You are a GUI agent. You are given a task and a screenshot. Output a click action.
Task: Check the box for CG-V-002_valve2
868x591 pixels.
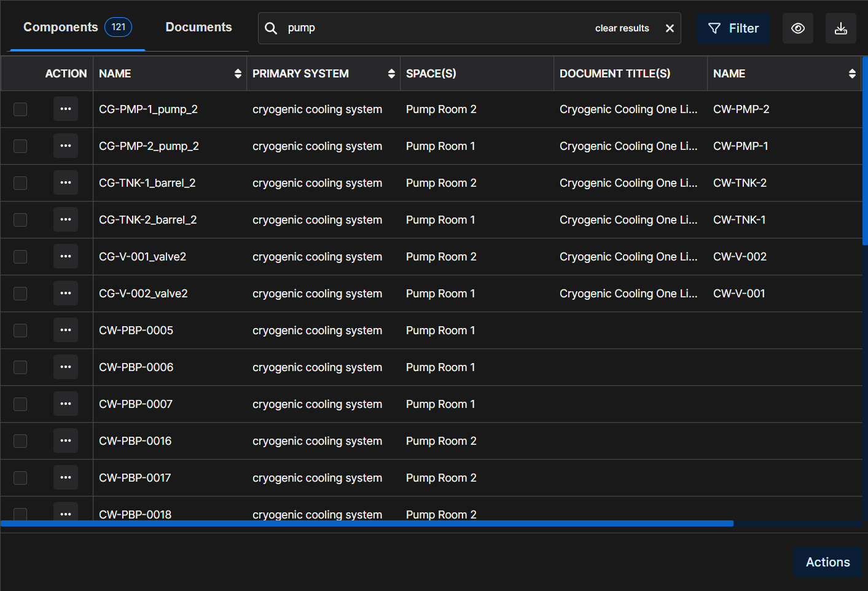click(20, 294)
